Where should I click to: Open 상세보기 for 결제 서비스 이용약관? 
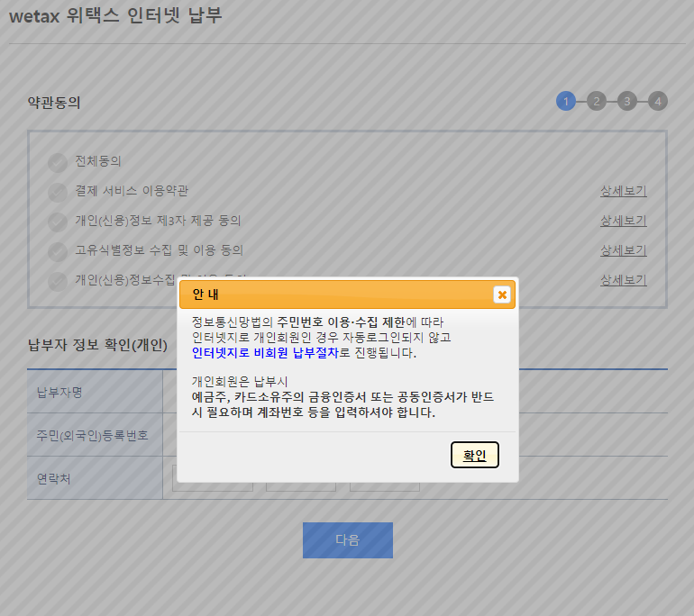tap(623, 191)
